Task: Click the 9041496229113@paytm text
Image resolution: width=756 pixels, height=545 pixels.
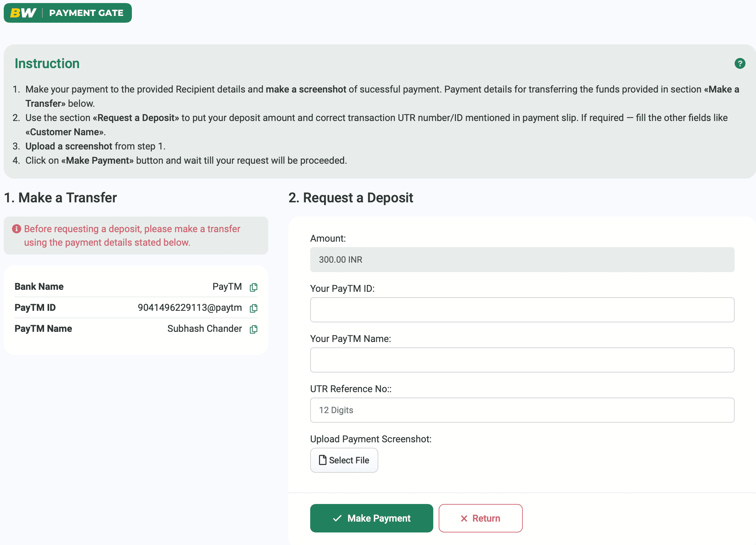Action: click(190, 308)
